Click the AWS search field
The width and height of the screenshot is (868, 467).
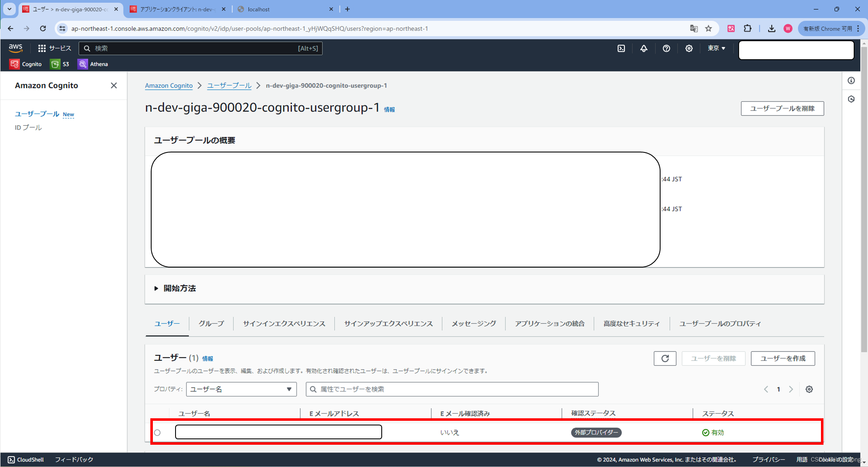tap(201, 48)
